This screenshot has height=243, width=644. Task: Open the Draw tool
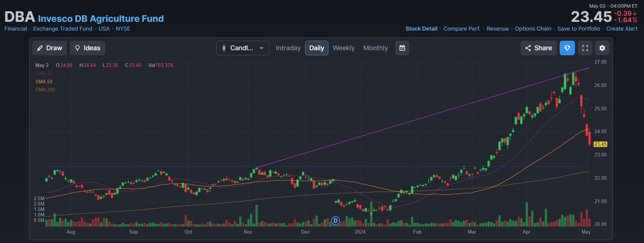[49, 48]
